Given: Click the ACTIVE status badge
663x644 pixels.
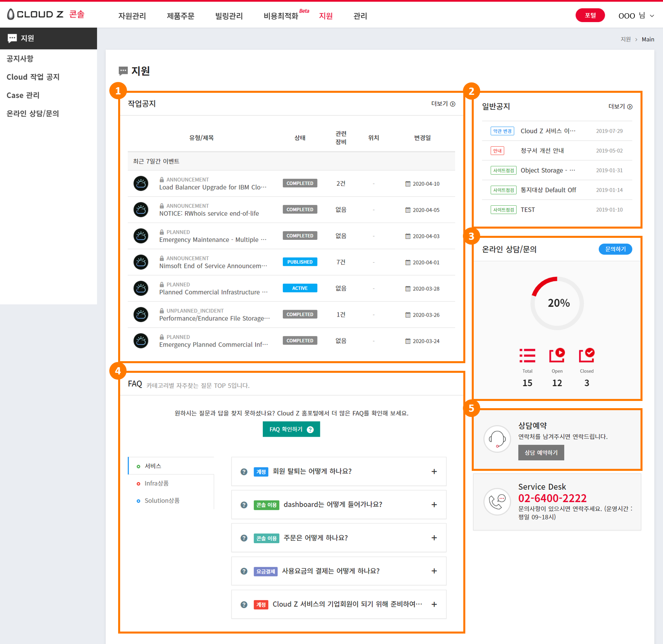Looking at the screenshot, I should pos(300,288).
